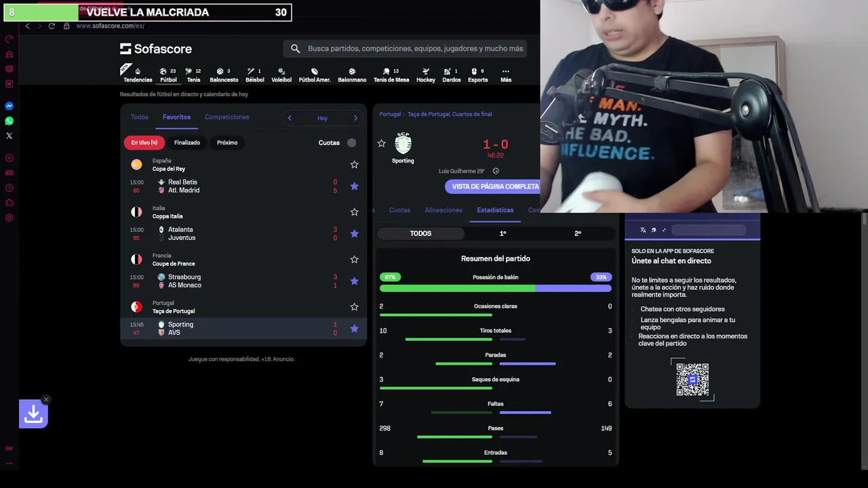Click Vista de página completa button
Screen dimensions: 868x488
pos(494,186)
